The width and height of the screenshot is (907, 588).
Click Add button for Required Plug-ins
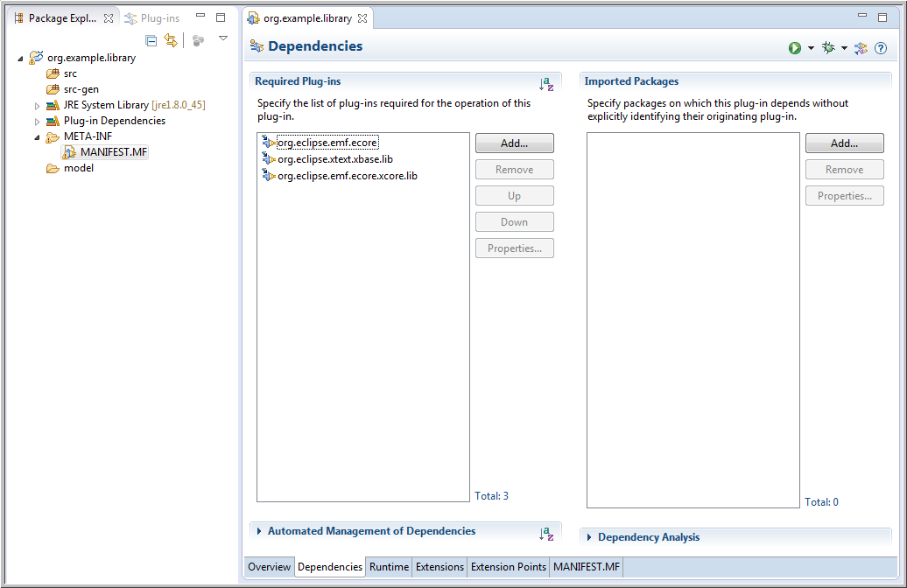[x=514, y=143]
